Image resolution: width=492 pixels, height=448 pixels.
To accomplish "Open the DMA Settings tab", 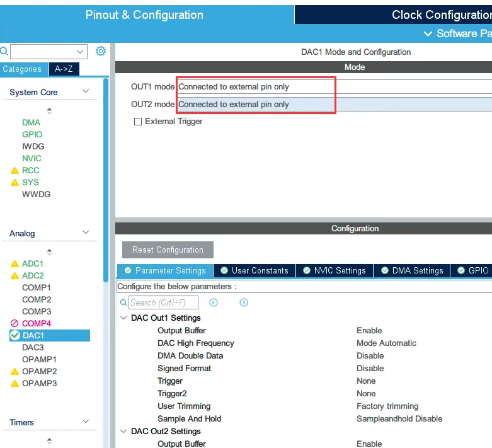I will (x=411, y=270).
